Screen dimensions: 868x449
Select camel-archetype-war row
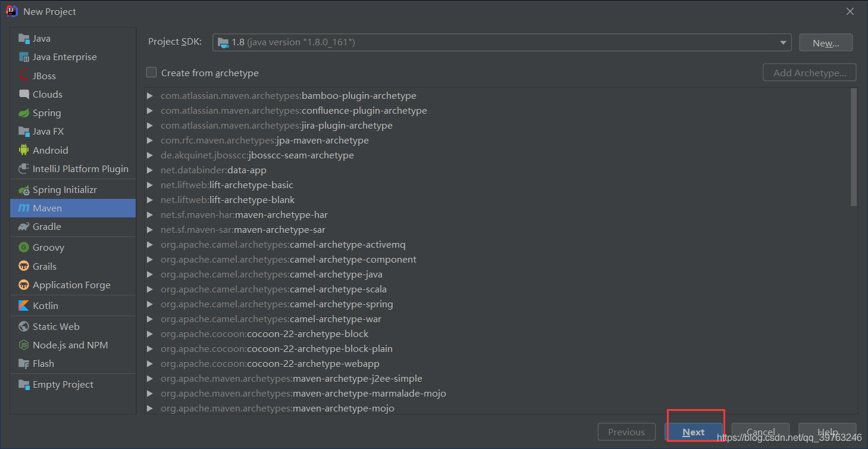point(497,319)
